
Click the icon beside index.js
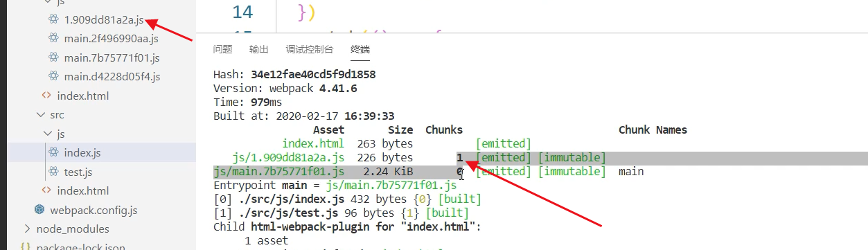[x=53, y=152]
